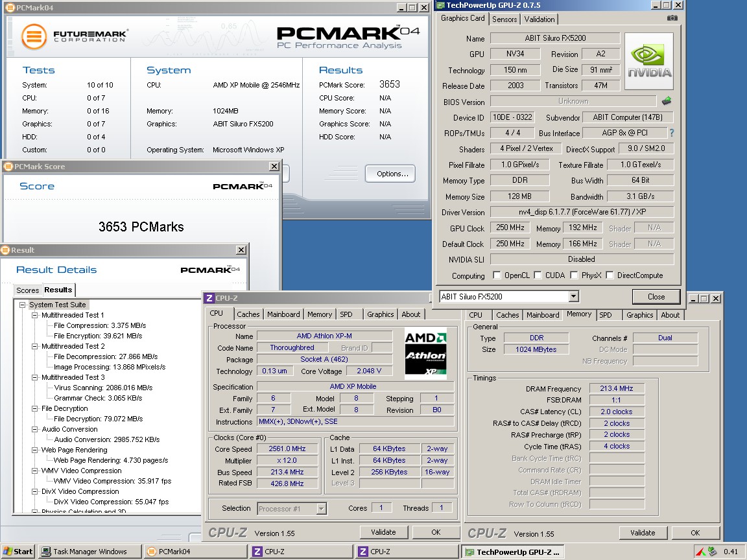Open Task Manager Windows from the taskbar

(x=90, y=552)
